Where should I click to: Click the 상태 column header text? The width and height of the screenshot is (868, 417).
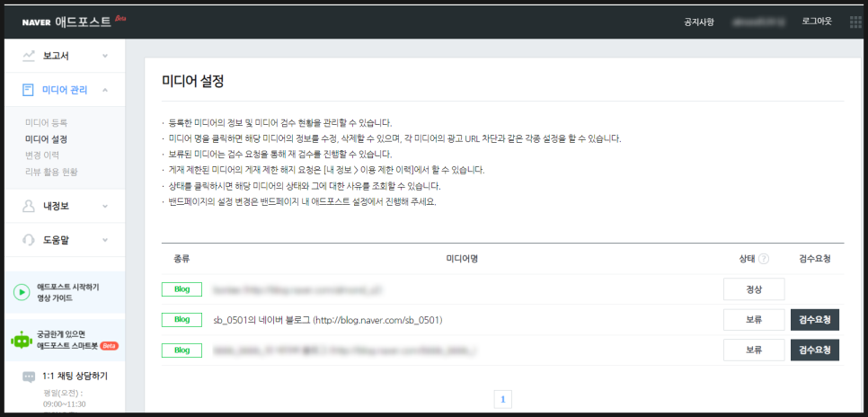tap(747, 259)
